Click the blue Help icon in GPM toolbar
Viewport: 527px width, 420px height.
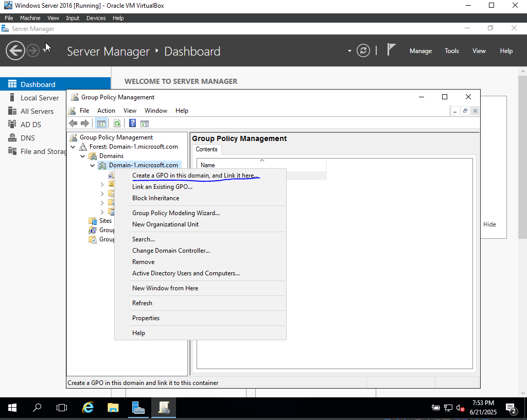point(133,124)
